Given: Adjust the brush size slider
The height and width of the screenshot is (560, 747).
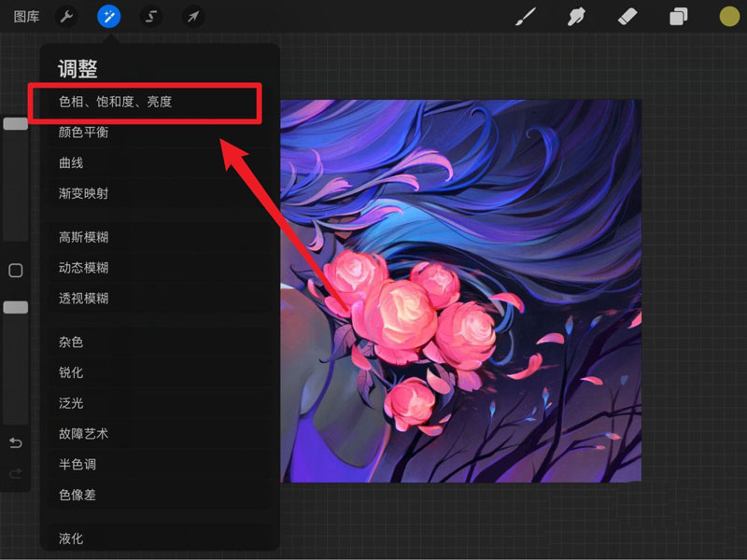Looking at the screenshot, I should [15, 122].
